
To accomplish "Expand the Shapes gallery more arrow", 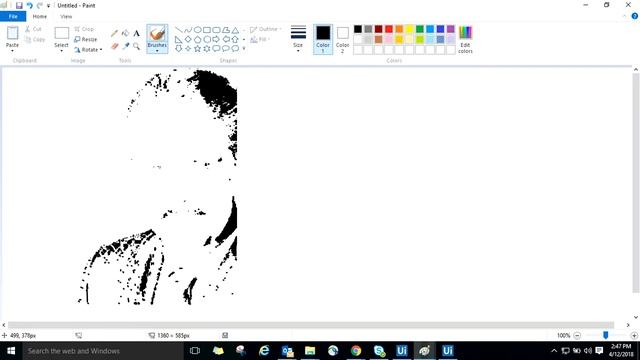I will click(x=244, y=49).
